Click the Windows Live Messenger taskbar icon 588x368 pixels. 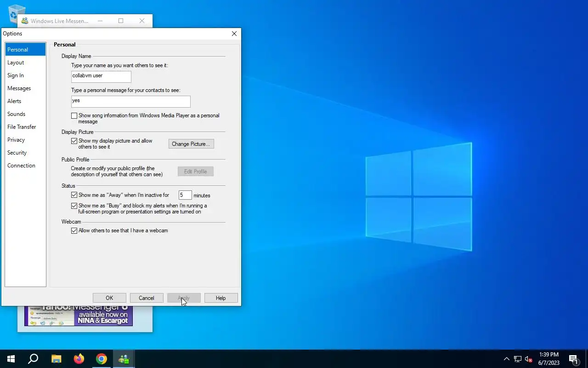[124, 359]
